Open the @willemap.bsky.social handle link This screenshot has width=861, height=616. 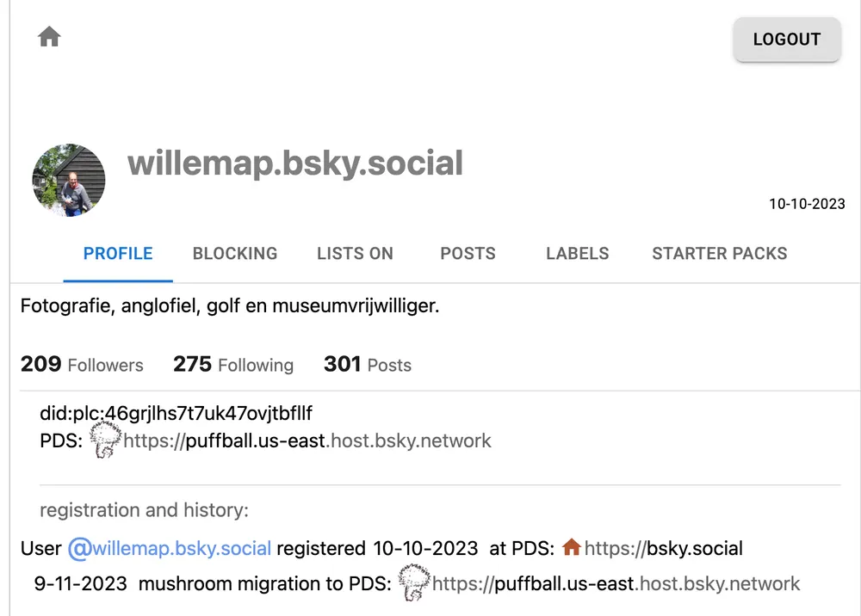click(x=170, y=548)
